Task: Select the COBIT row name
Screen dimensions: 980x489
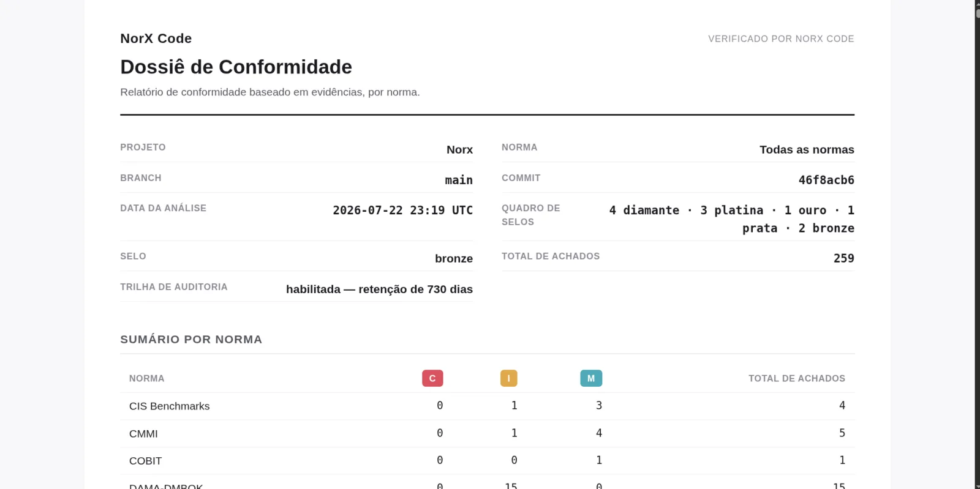Action: (x=145, y=461)
